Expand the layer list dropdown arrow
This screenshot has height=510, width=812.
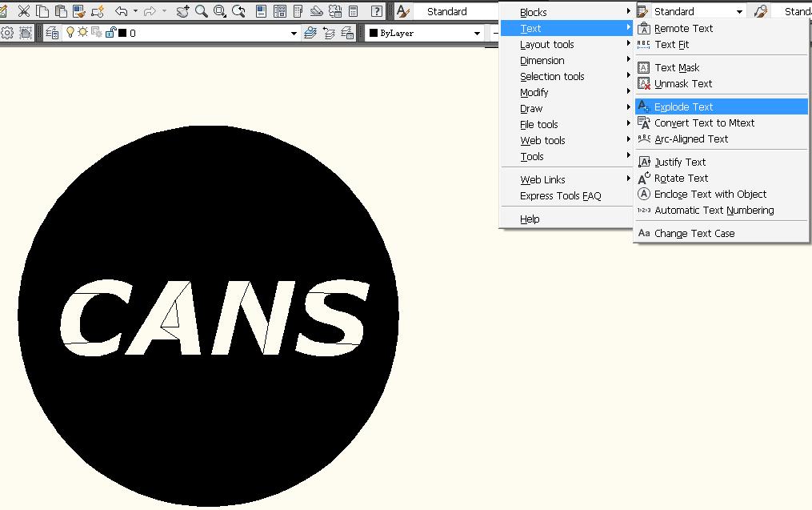pos(294,33)
